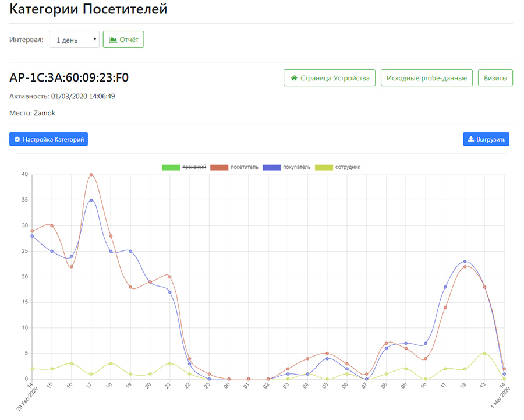Click the сотрудник point valued 3 at hour 16
Image resolution: width=524 pixels, height=420 pixels.
pyautogui.click(x=71, y=363)
